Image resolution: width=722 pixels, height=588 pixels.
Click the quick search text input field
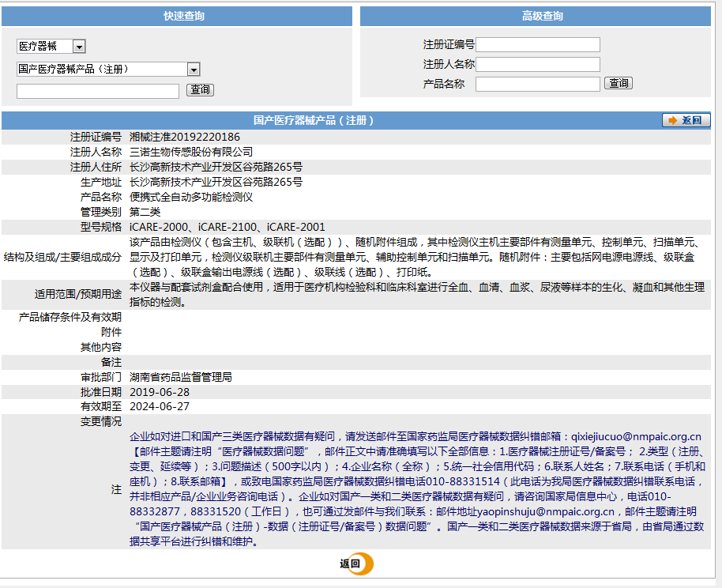click(98, 91)
